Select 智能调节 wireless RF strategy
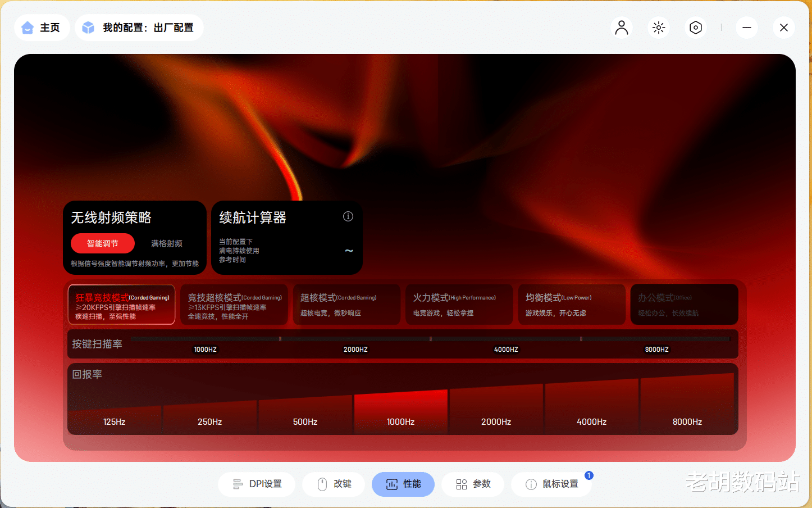The width and height of the screenshot is (812, 508). (103, 243)
